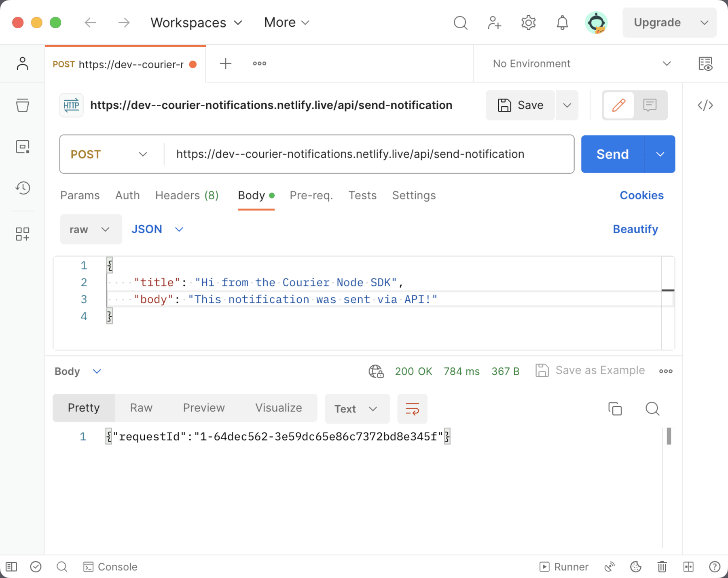This screenshot has width=728, height=578.
Task: Toggle the sidebar icon in status bar
Action: (x=11, y=567)
